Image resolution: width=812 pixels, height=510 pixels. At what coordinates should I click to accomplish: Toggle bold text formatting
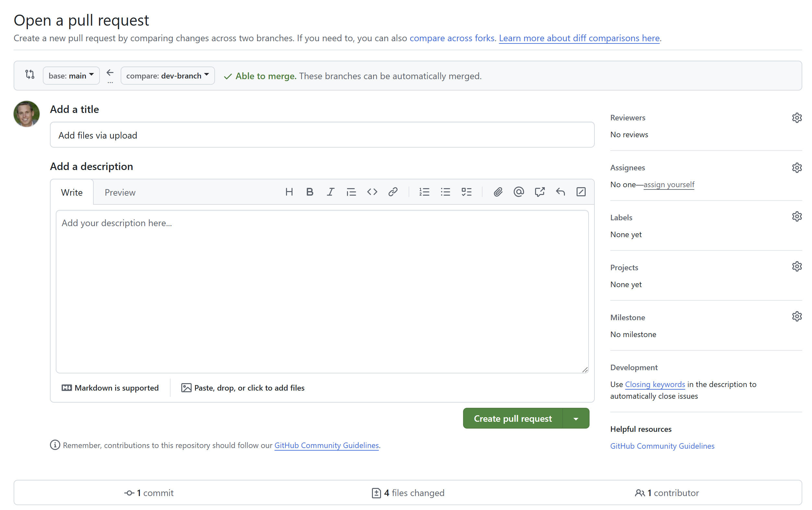pos(309,192)
